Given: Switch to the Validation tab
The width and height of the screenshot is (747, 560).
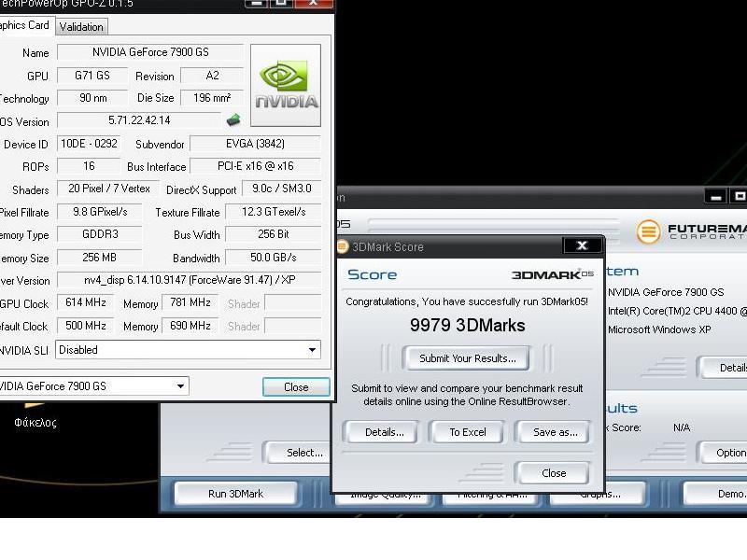Looking at the screenshot, I should 81,27.
